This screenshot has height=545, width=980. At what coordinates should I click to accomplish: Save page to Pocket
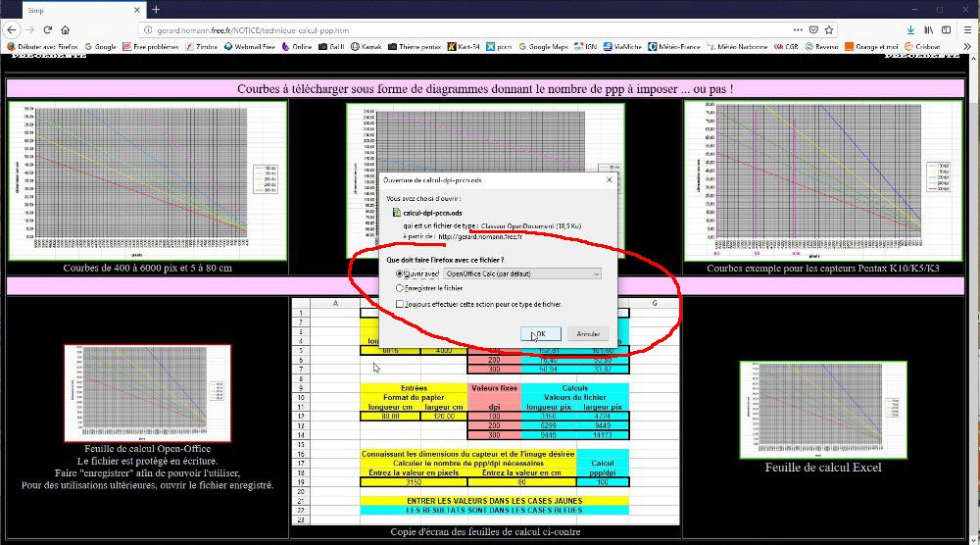point(813,30)
